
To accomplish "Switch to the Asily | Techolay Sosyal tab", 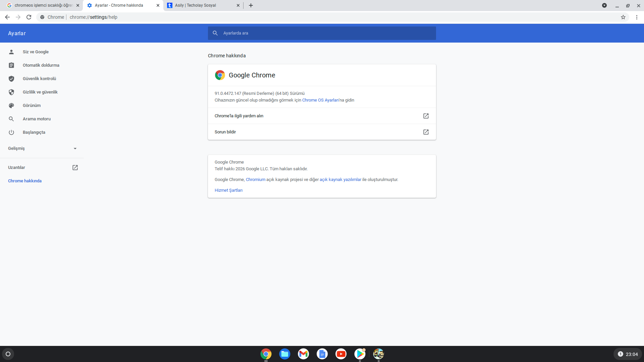I will click(203, 5).
